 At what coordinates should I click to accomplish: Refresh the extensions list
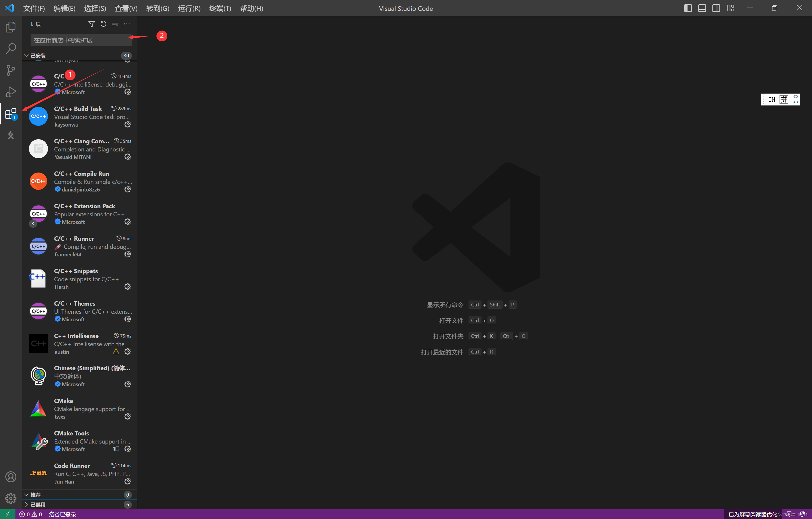pyautogui.click(x=103, y=24)
